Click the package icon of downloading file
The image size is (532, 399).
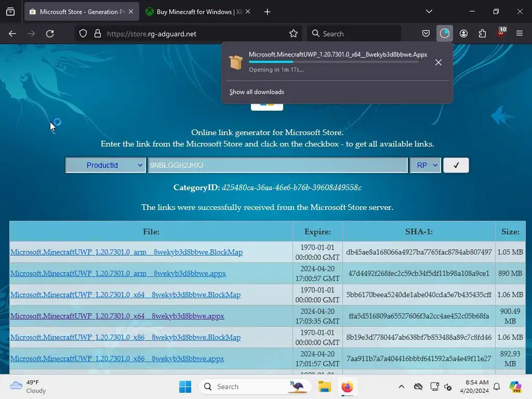pos(236,62)
